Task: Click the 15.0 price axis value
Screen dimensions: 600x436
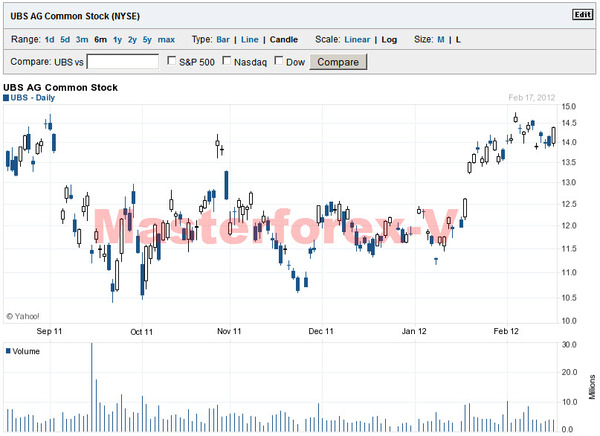Action: click(x=569, y=107)
